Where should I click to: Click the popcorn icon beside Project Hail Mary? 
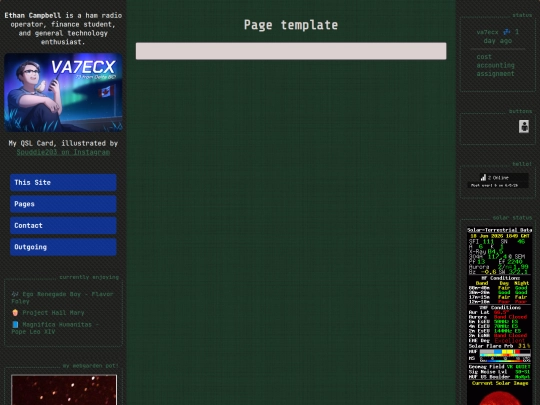point(15,313)
